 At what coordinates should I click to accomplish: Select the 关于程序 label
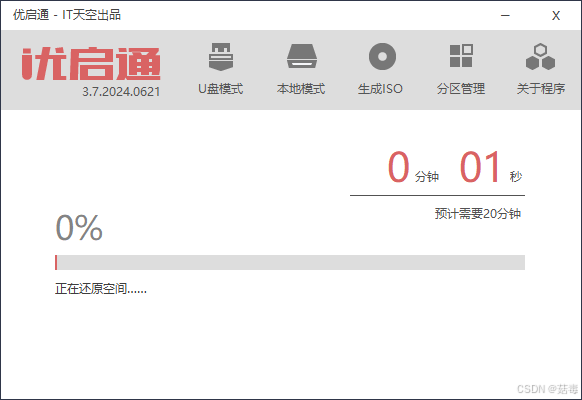pyautogui.click(x=541, y=89)
